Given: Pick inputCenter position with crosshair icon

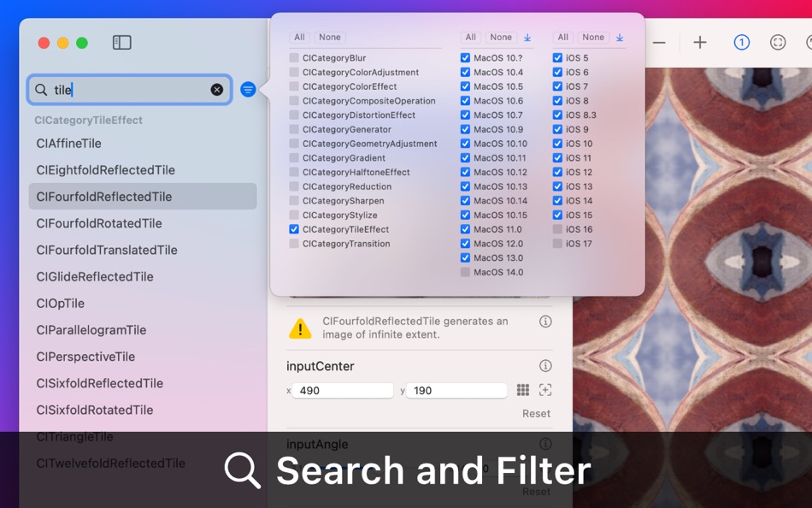Looking at the screenshot, I should tap(545, 390).
